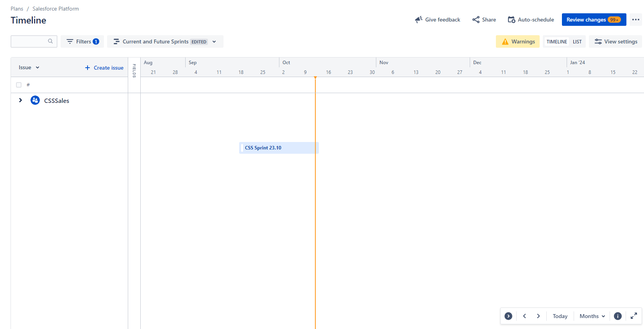Image resolution: width=644 pixels, height=329 pixels.
Task: Open Review changes
Action: point(594,20)
